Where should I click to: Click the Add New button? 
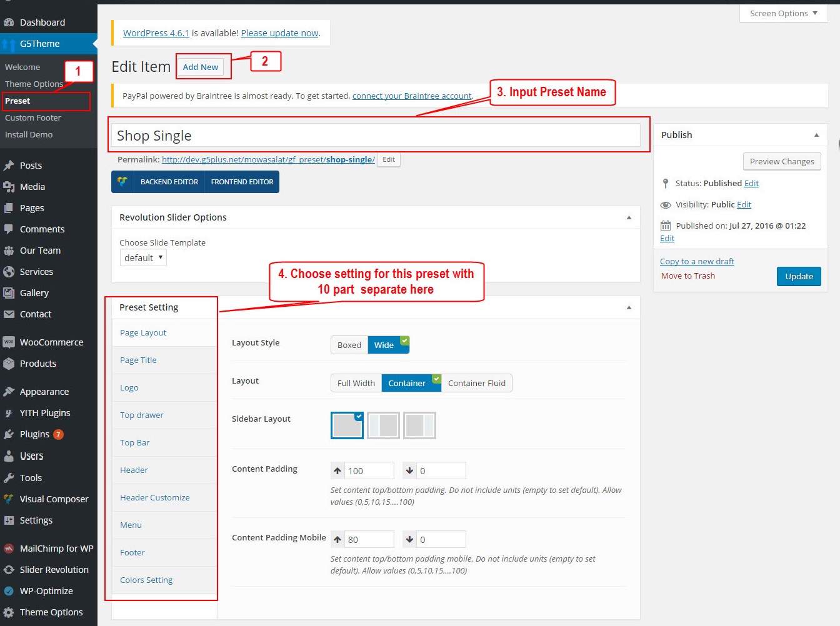(x=201, y=67)
